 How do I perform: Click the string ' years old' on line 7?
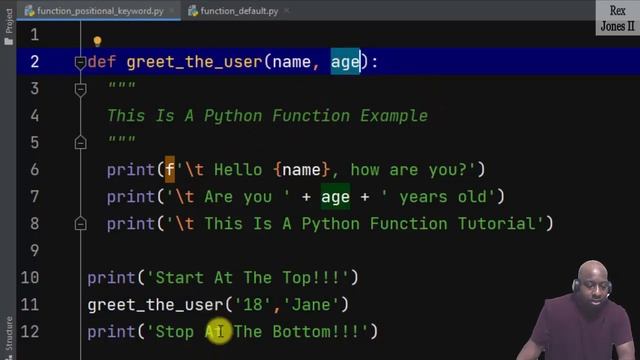click(438, 197)
